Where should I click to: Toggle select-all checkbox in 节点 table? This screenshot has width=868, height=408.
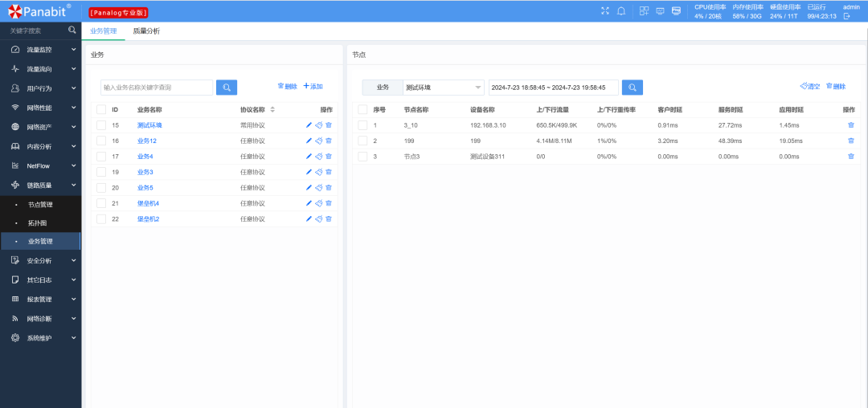tap(362, 109)
